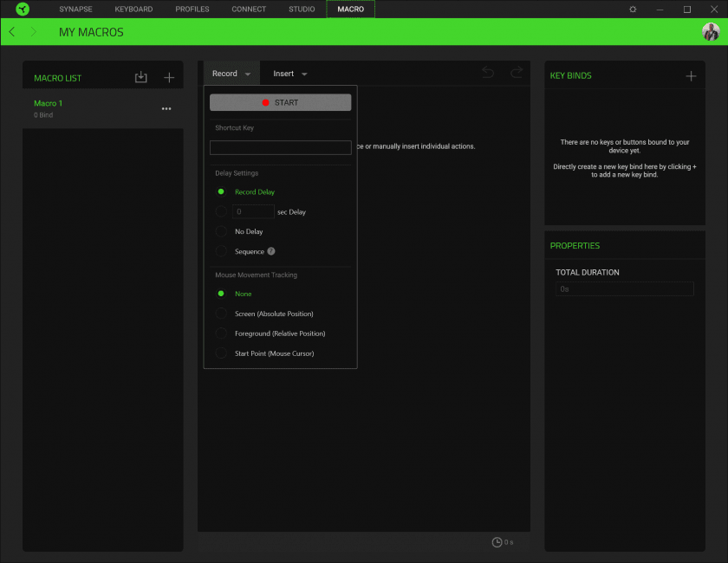Click the 'There are no keys or buttons bound' message
Image resolution: width=728 pixels, height=563 pixels.
tap(625, 146)
